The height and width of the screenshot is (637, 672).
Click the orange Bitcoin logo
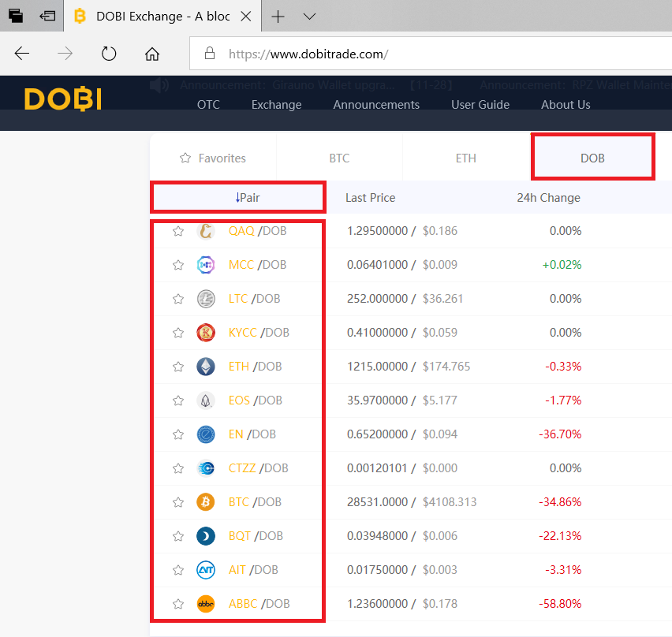pyautogui.click(x=206, y=502)
